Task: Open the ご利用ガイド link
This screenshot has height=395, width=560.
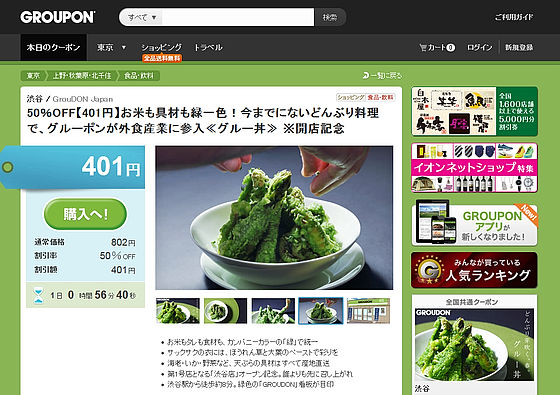Action: click(x=514, y=17)
